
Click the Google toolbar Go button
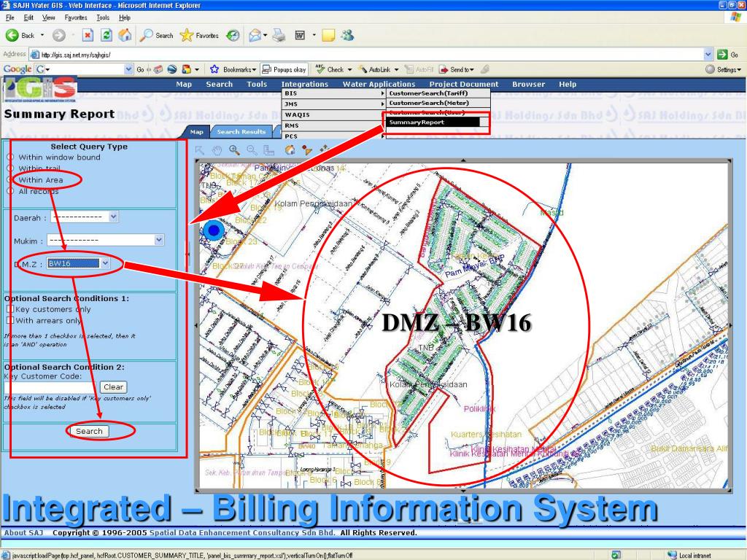coord(140,69)
